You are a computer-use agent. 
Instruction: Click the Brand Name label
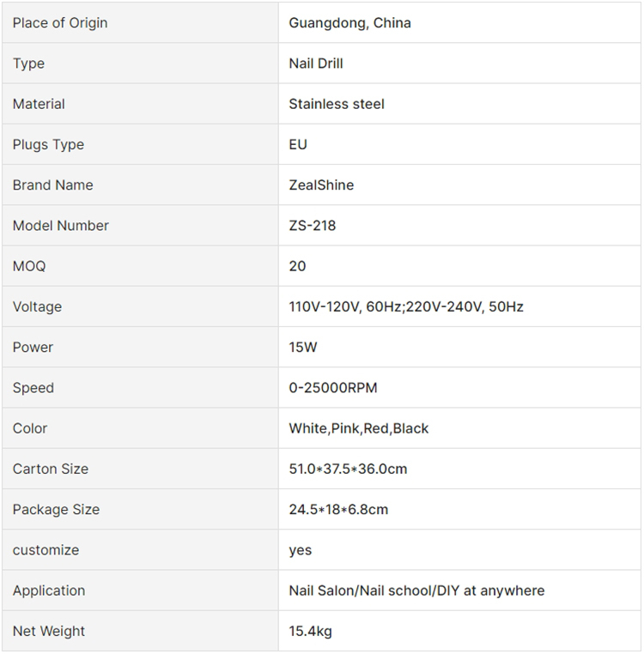(52, 185)
